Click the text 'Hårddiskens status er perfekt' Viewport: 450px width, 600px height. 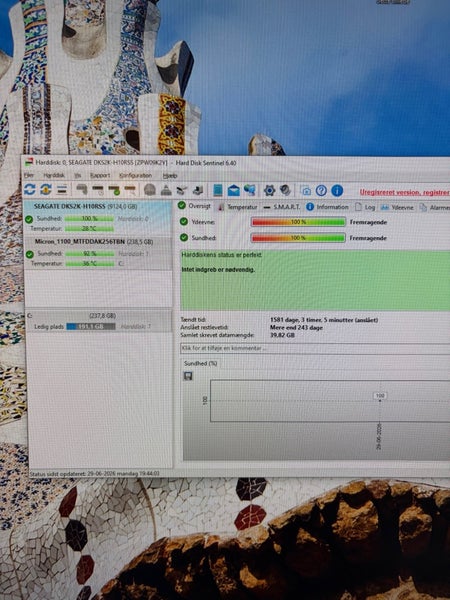tap(222, 255)
